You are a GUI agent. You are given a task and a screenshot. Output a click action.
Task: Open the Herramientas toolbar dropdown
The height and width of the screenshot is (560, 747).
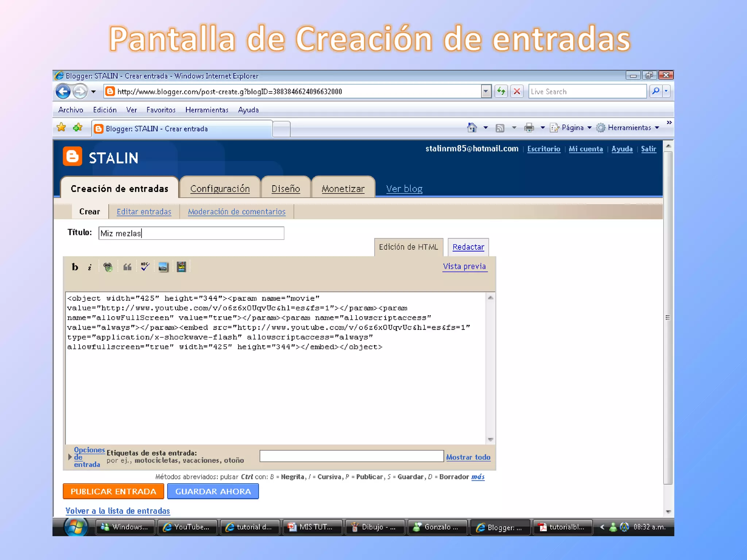629,128
